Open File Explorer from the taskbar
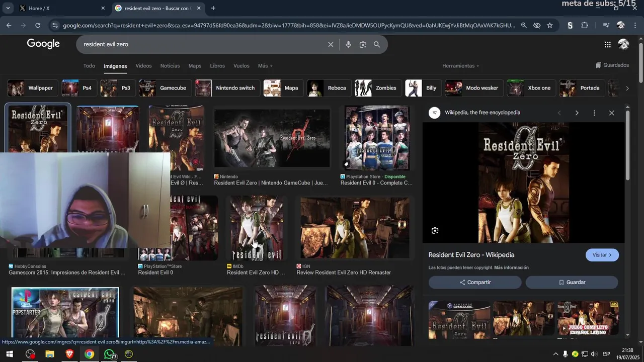 tap(50, 354)
